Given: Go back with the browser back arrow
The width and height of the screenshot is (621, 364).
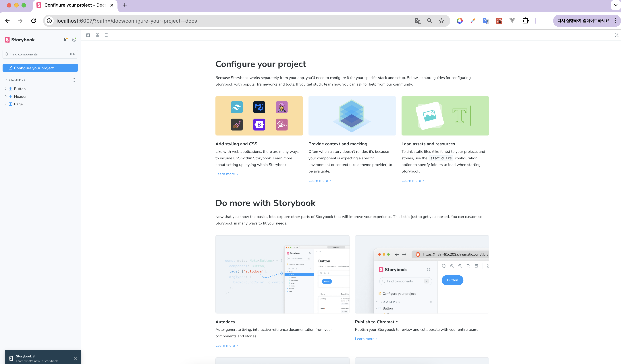Looking at the screenshot, I should pyautogui.click(x=7, y=21).
